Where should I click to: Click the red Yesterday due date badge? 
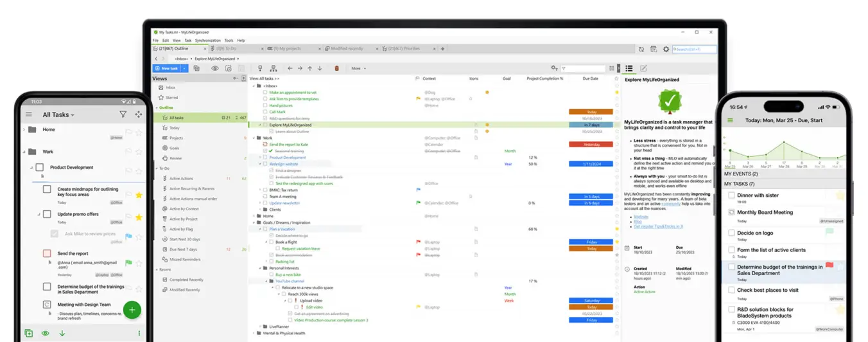point(591,145)
